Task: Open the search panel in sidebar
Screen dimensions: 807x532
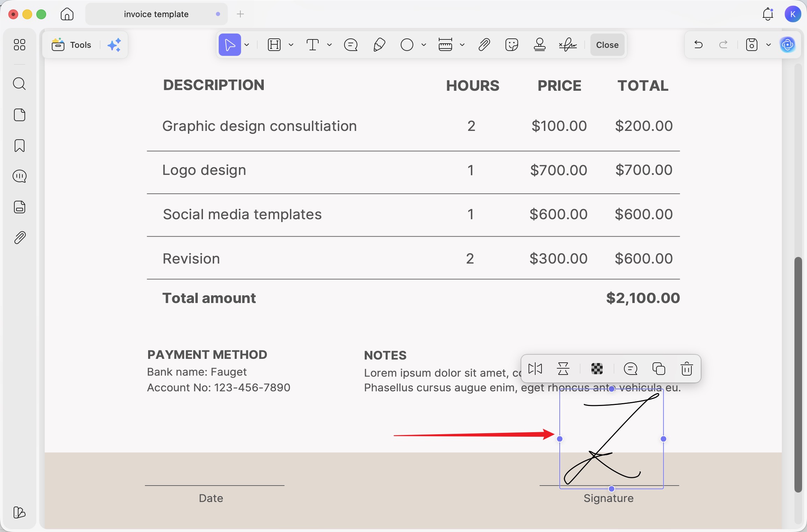Action: (x=20, y=84)
